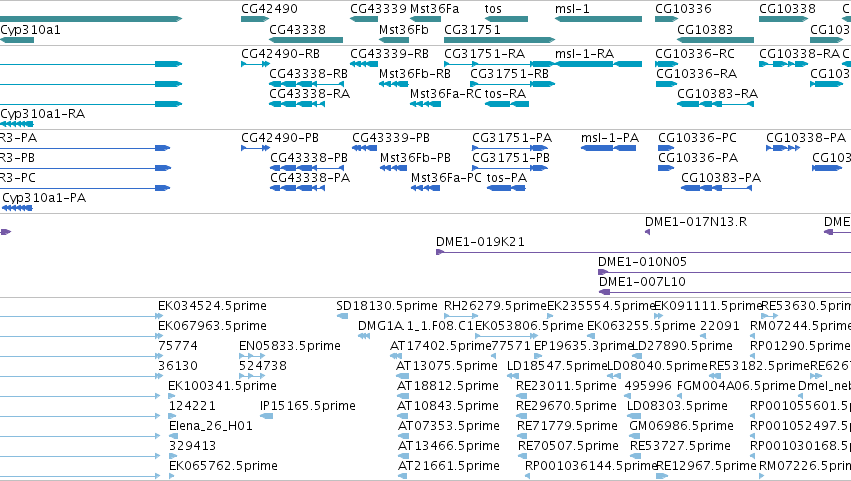Select the FGM004A06.5prime label
The height and width of the screenshot is (481, 851).
tap(736, 387)
